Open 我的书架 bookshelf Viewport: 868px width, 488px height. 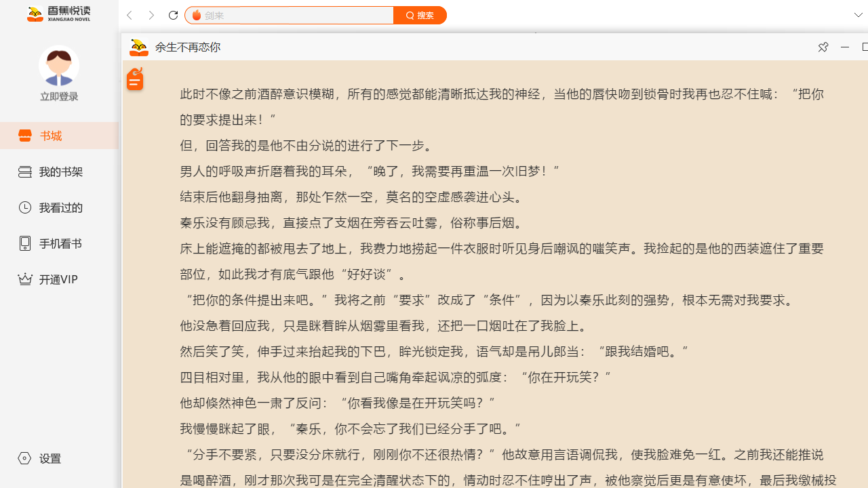click(x=60, y=171)
